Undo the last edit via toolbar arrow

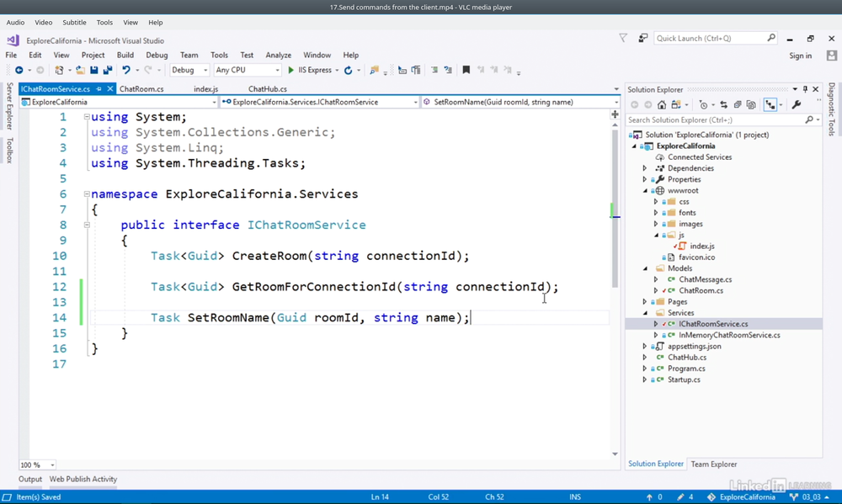(126, 71)
